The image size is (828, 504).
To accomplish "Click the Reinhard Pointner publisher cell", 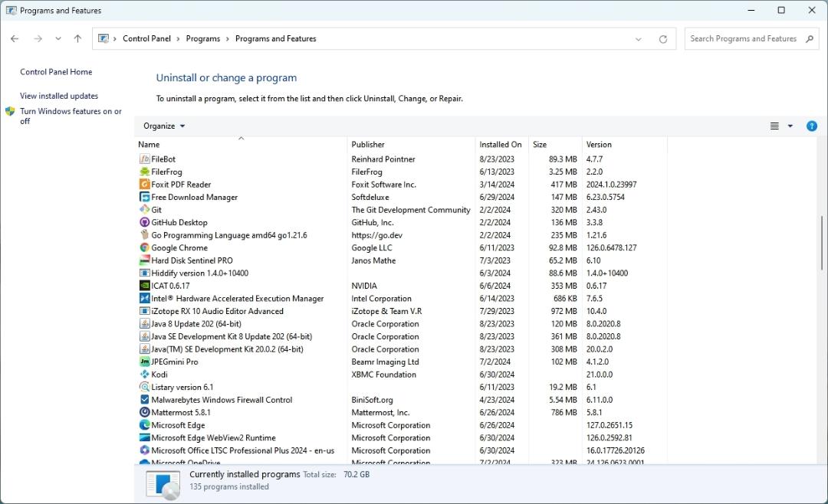I will click(383, 159).
